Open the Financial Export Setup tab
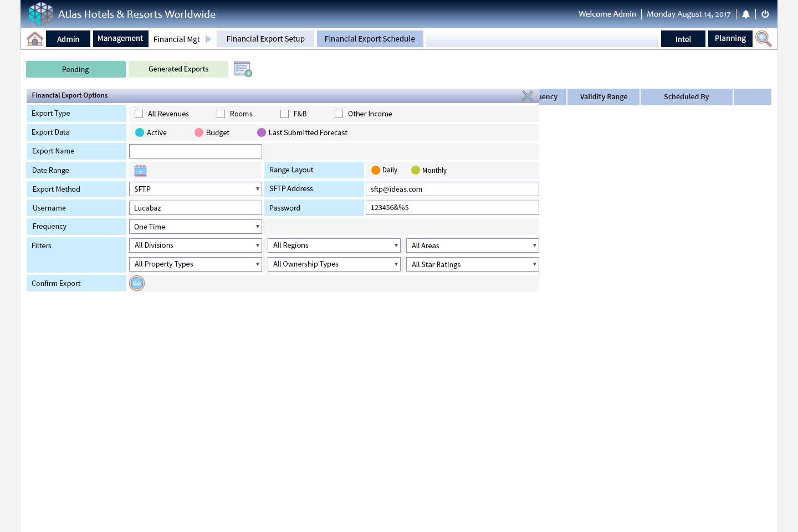This screenshot has width=798, height=532. [265, 39]
